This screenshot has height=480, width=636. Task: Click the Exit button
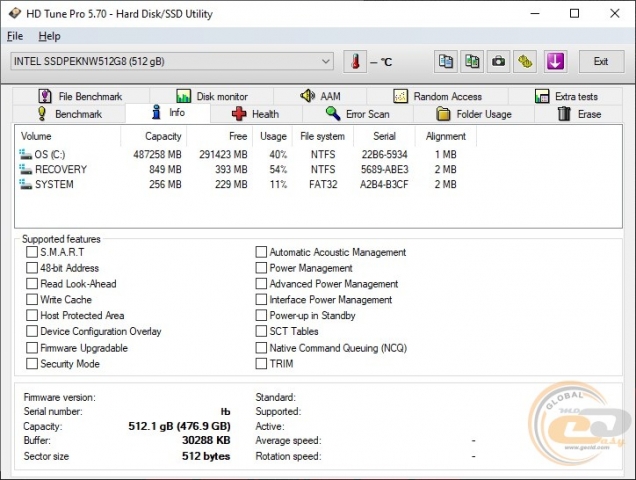[x=601, y=62]
